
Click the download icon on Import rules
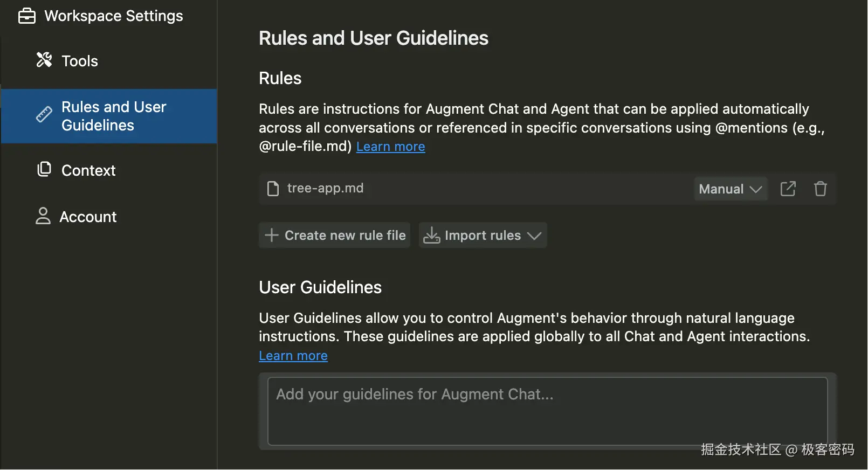(x=431, y=235)
